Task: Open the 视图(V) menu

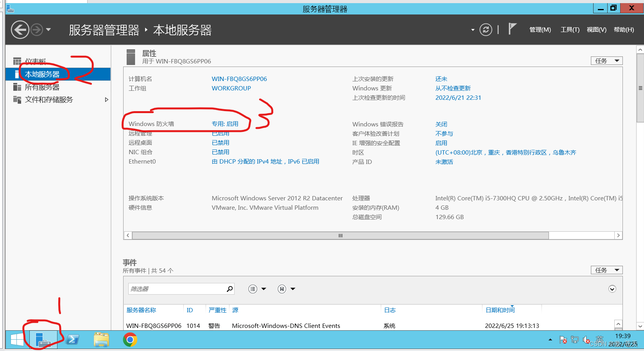Action: point(596,30)
